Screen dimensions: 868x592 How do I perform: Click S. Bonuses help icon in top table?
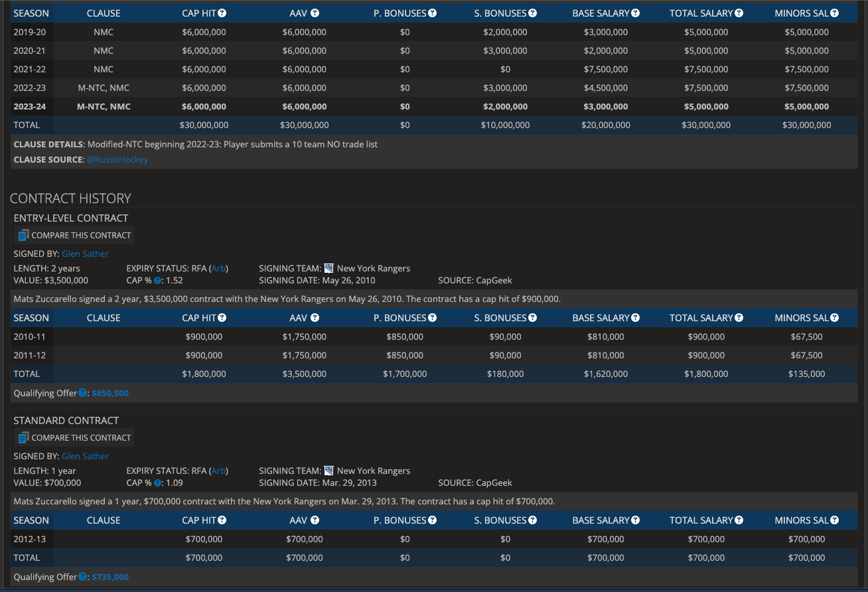point(532,13)
